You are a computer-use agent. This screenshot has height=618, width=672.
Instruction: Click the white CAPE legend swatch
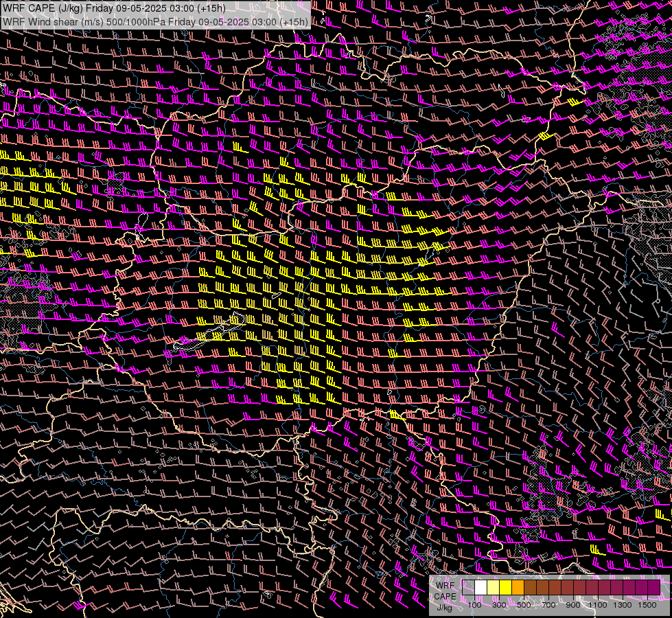(481, 587)
